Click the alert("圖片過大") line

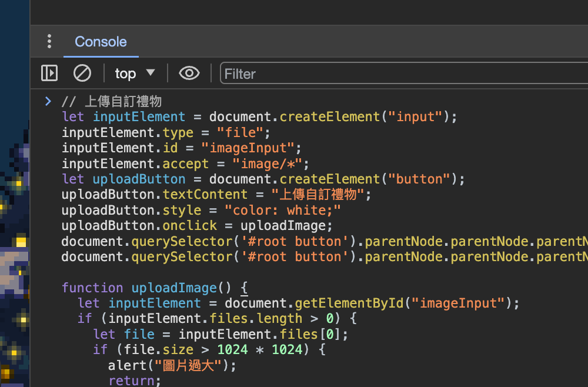[172, 366]
